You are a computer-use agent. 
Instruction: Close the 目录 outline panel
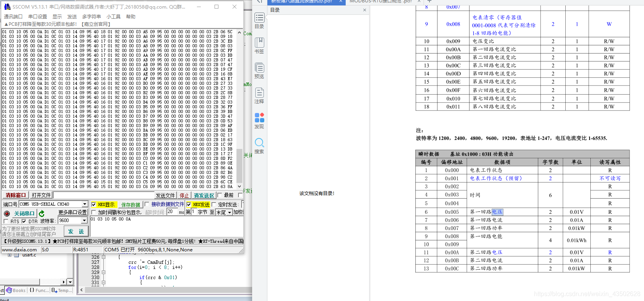[x=364, y=10]
